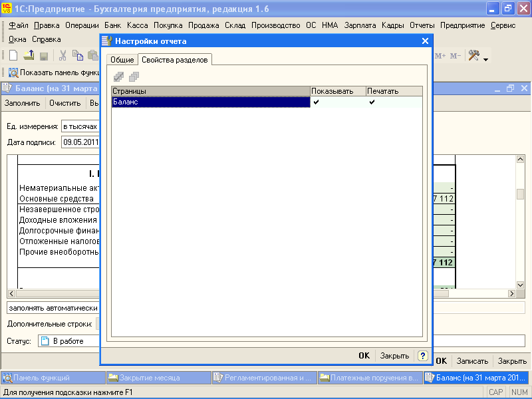Click the M+ memory button
Screen dimensions: 532x399
(440, 56)
